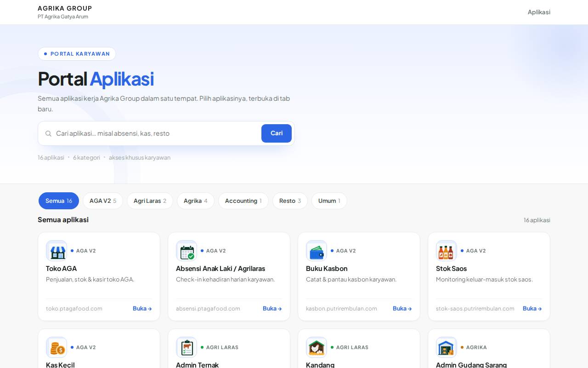Click the Admin Ternak clipboard icon
The width and height of the screenshot is (588, 368).
[x=187, y=347]
